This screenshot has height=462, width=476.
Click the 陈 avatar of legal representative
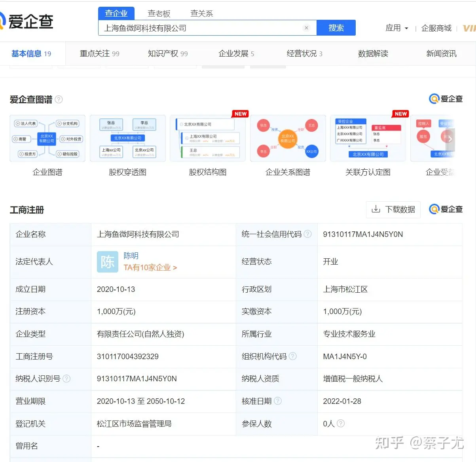pos(108,262)
